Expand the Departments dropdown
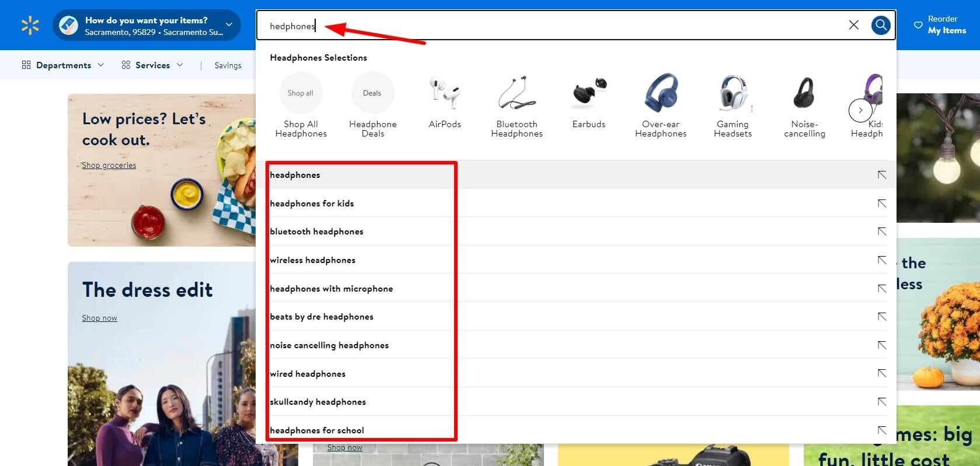This screenshot has width=980, height=466. [x=63, y=65]
